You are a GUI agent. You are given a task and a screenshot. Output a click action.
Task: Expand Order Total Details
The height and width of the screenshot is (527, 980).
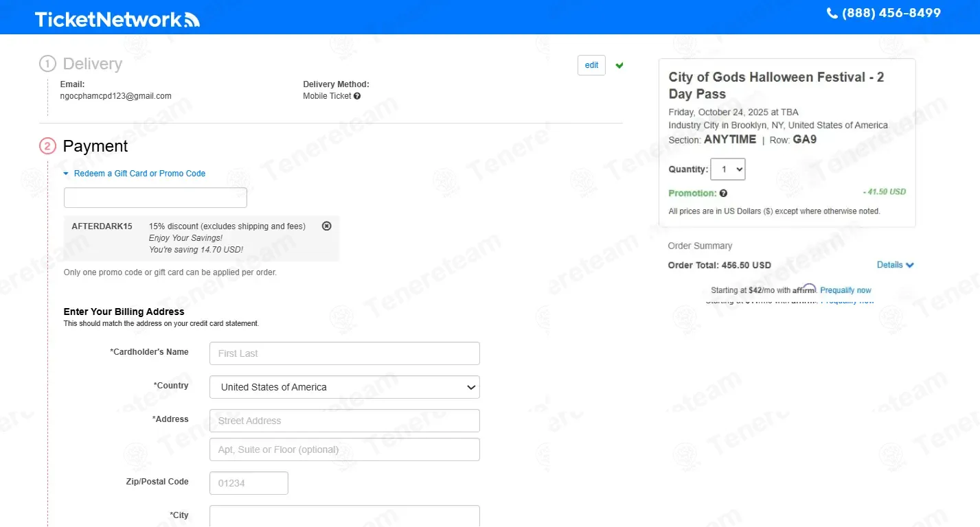[x=896, y=265]
